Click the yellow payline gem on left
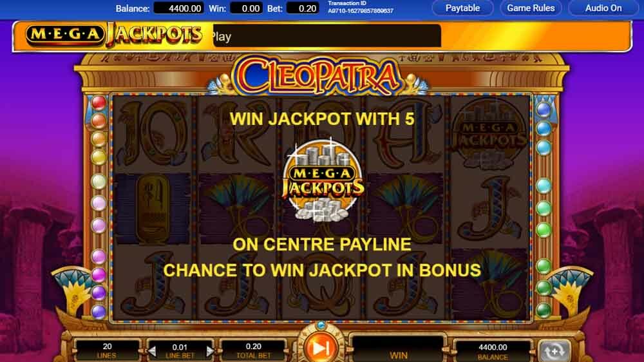The height and width of the screenshot is (362, 644). 99,157
